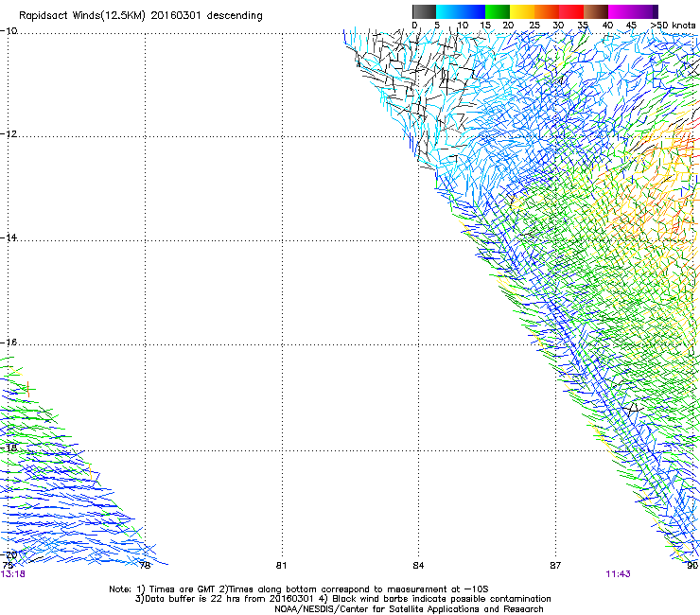Click the '>50 knots' legend label
Image resolution: width=700 pixels, height=615 pixels.
[673, 26]
